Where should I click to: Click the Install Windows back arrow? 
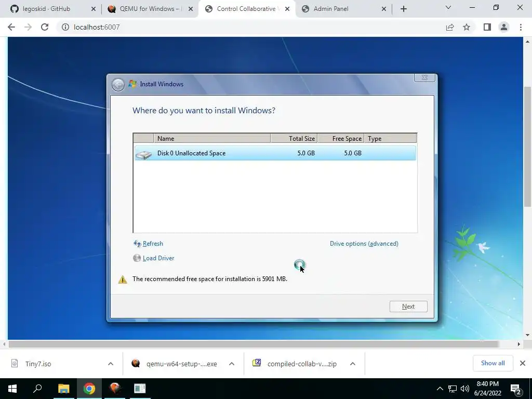click(118, 85)
